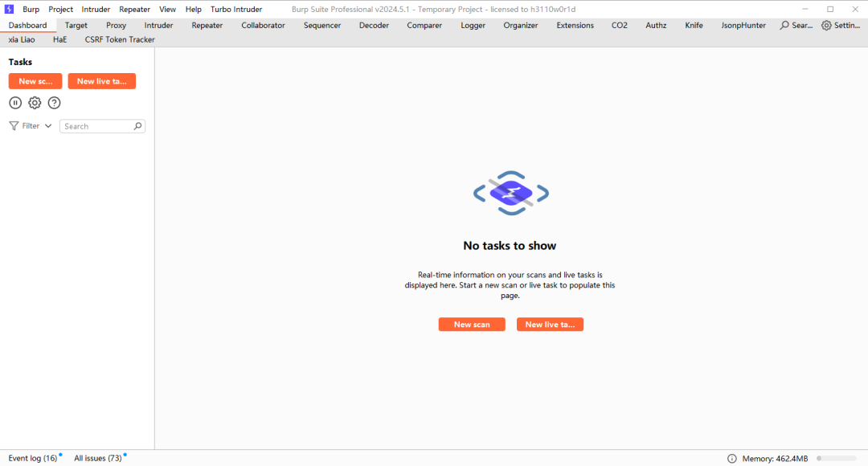Switch to the HaE tab
This screenshot has height=466, width=868.
pyautogui.click(x=59, y=40)
